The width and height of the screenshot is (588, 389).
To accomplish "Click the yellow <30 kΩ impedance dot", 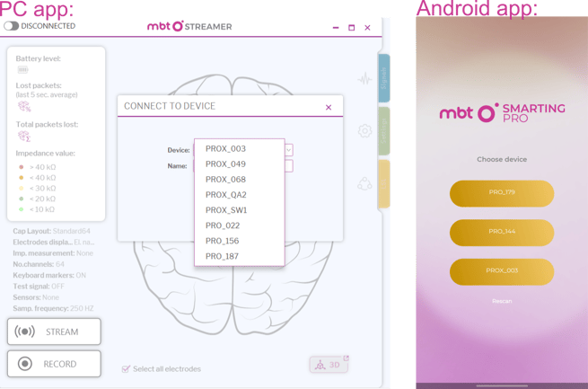I will (x=22, y=188).
